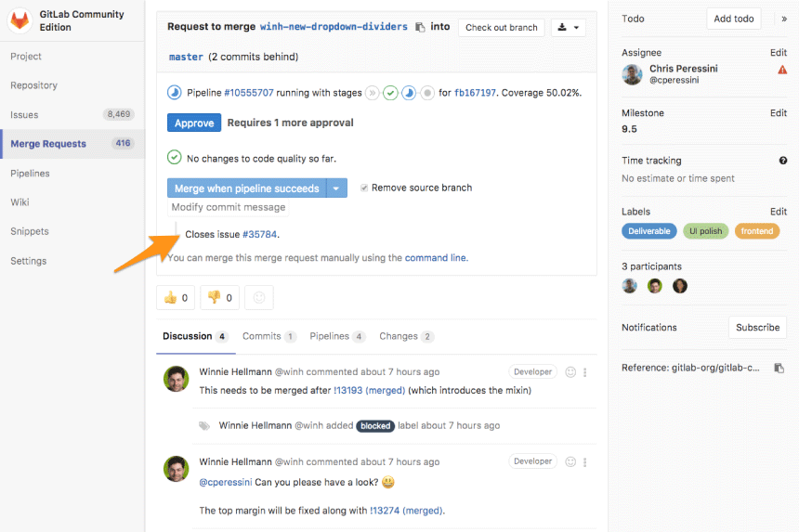Collapse the right sidebar chevron
The width and height of the screenshot is (799, 532).
(x=784, y=19)
